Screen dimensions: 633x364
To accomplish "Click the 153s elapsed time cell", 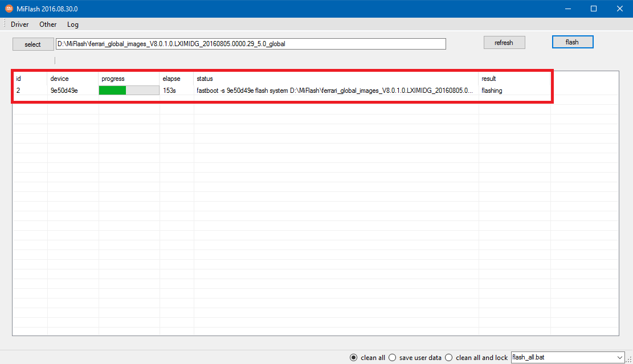I will [x=170, y=91].
